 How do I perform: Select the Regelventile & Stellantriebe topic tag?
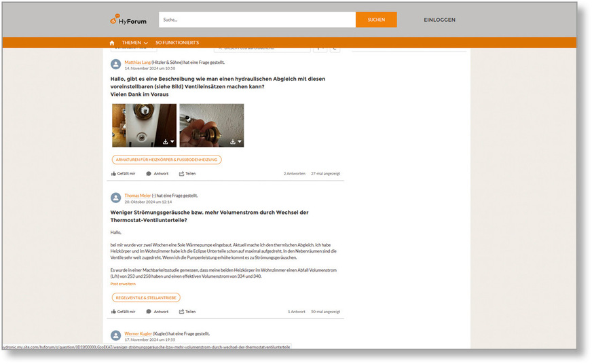pyautogui.click(x=146, y=297)
